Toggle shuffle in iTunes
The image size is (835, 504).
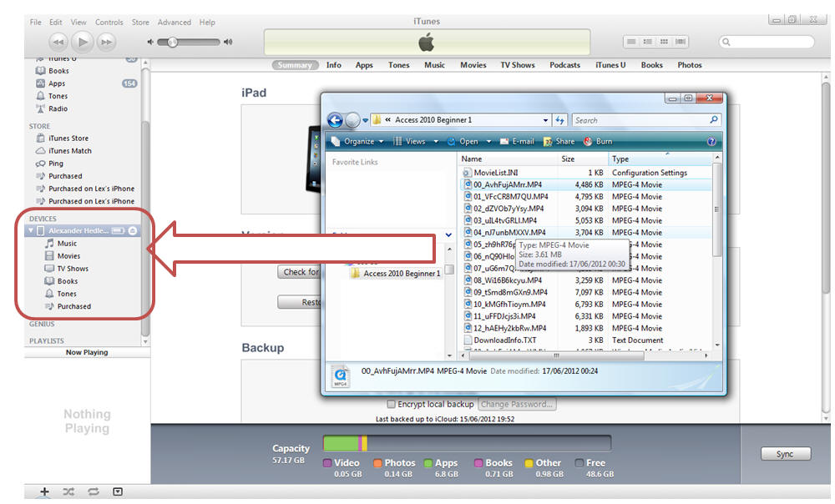click(68, 491)
